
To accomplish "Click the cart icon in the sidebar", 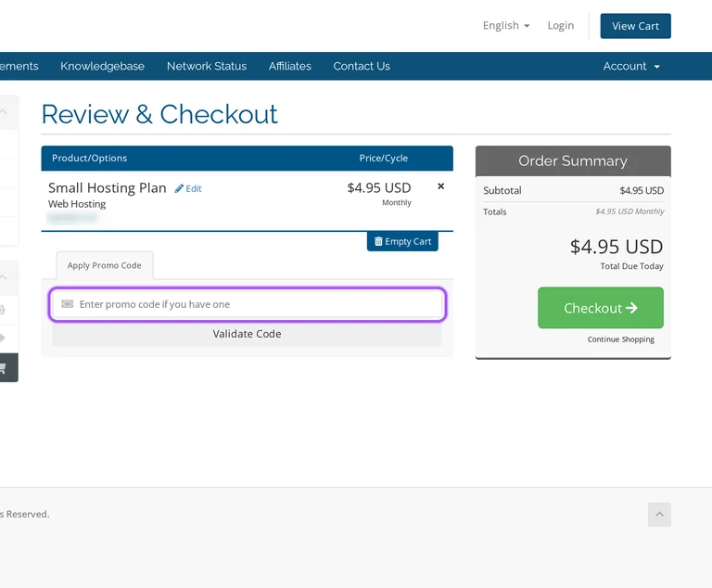I will (3, 367).
